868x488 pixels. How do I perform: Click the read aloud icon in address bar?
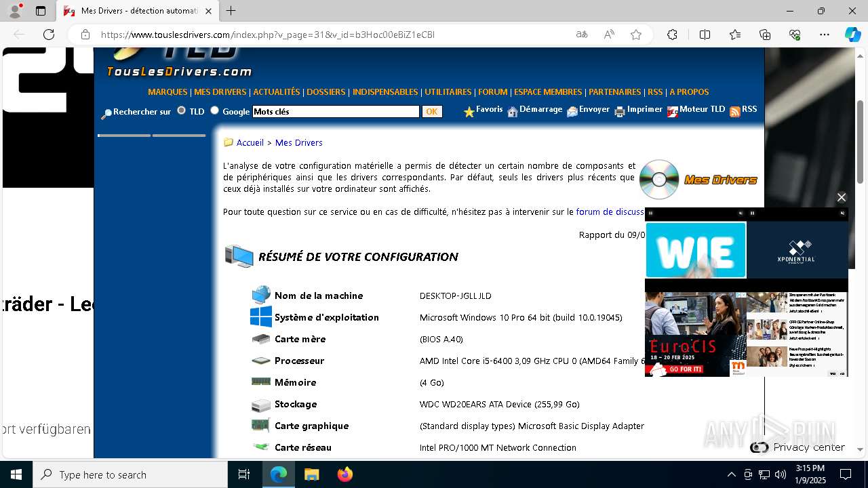coord(609,35)
